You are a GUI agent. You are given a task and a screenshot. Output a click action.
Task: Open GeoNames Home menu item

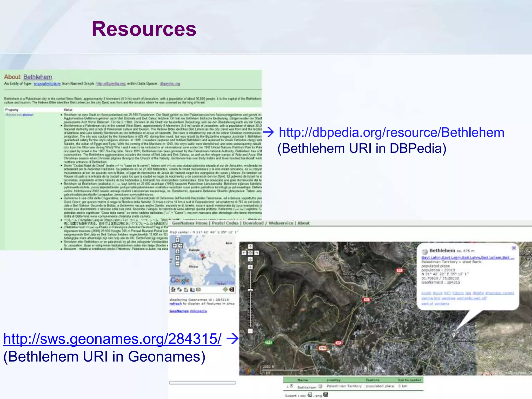coord(190,223)
